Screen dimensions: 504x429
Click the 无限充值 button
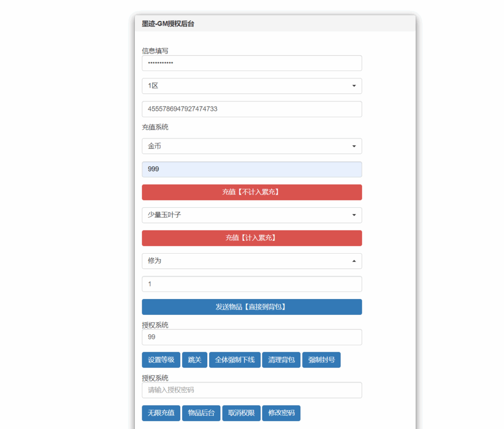[x=161, y=413]
